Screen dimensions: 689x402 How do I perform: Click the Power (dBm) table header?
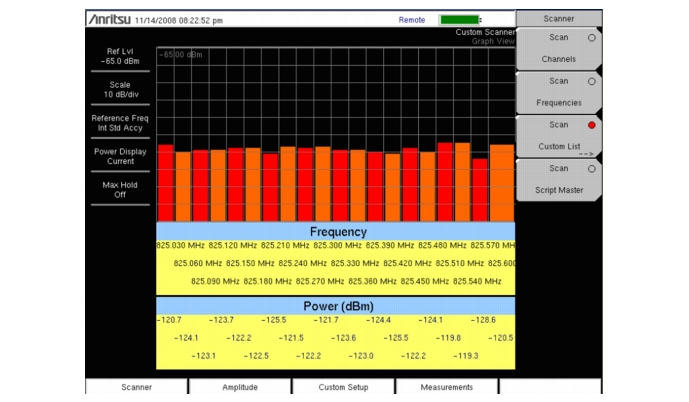[338, 306]
